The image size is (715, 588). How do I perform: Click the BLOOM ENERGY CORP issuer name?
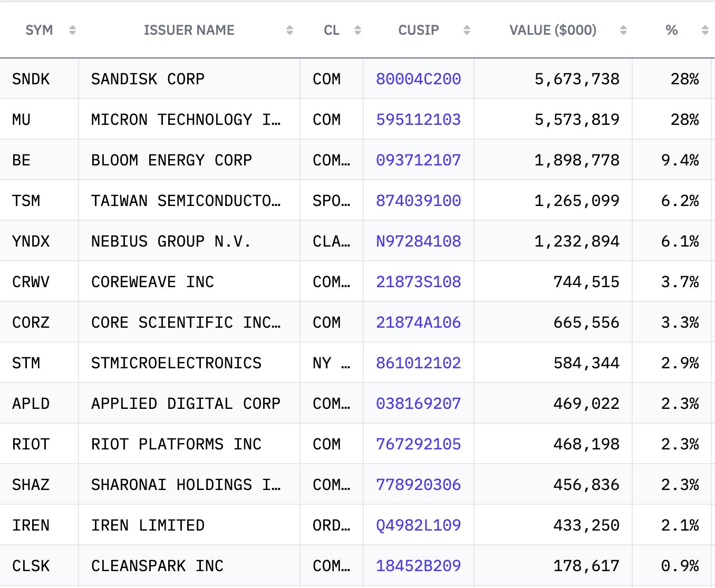click(x=172, y=160)
